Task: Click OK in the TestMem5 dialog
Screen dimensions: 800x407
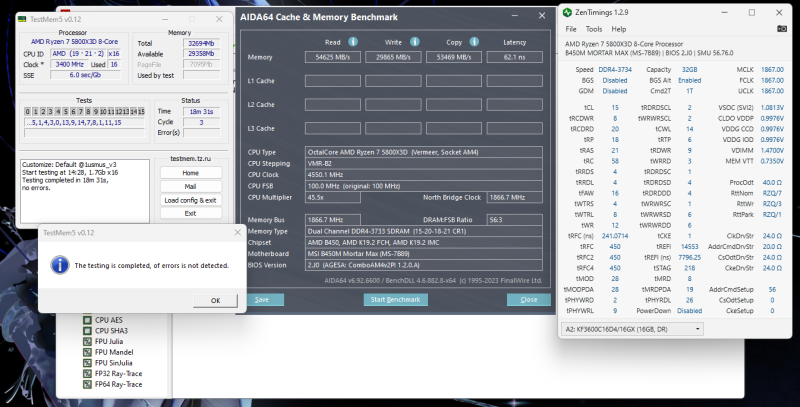Action: [x=215, y=300]
